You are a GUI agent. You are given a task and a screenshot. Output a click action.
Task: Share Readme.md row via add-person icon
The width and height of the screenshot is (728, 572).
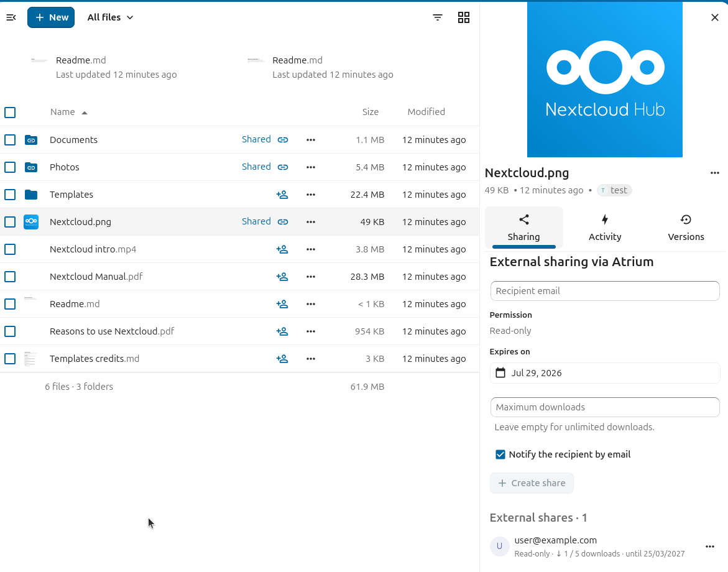point(282,304)
